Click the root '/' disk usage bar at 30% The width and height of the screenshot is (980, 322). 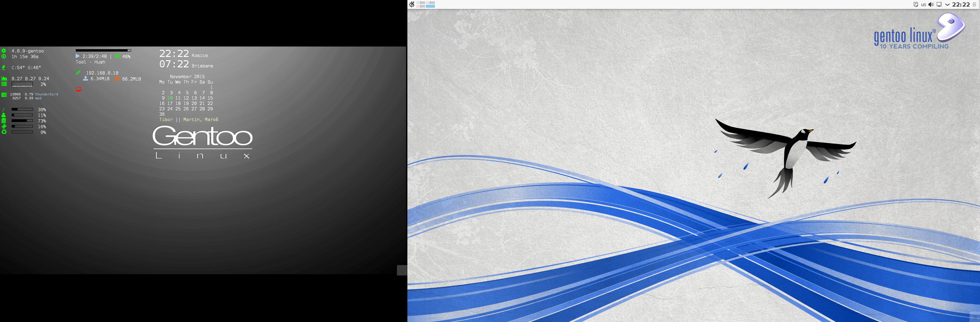[x=22, y=109]
